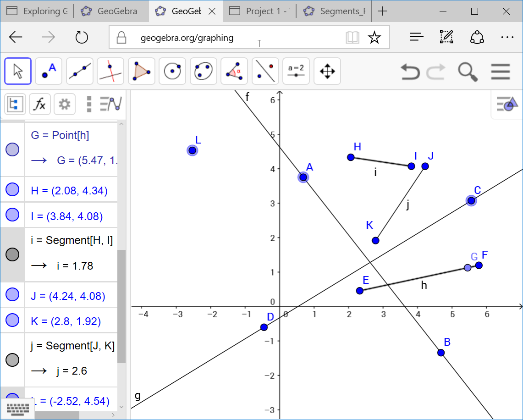Image resolution: width=523 pixels, height=420 pixels.
Task: Switch to the Segments browser tab
Action: point(334,11)
